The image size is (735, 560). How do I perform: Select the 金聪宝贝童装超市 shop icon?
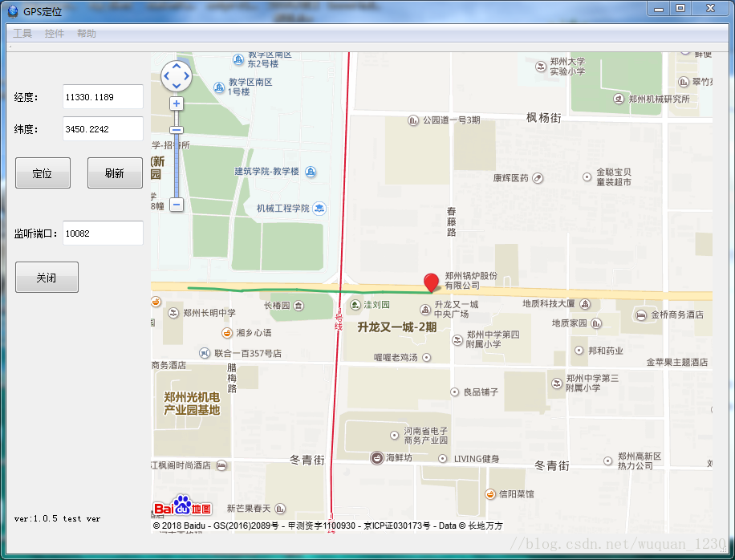pyautogui.click(x=587, y=177)
